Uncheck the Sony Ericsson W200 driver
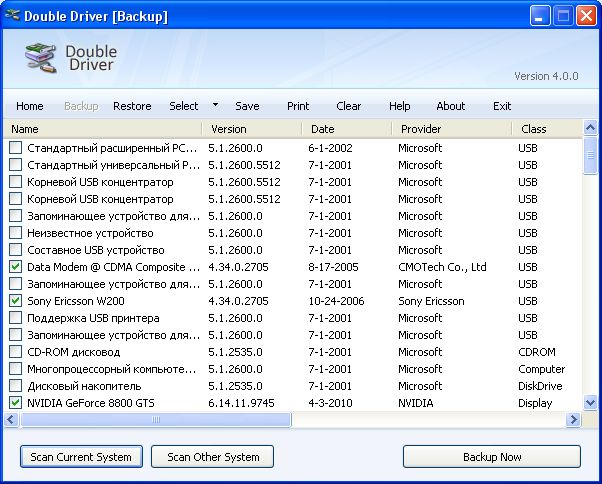This screenshot has height=484, width=602. click(15, 301)
